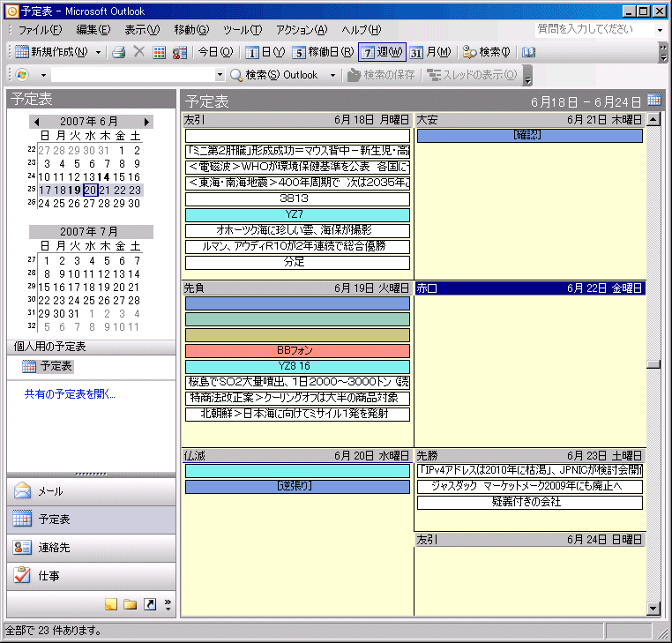
Task: Switch to 月 (Month) view
Action: [x=429, y=52]
